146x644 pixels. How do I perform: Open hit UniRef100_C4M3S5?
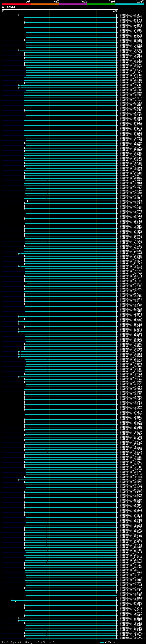click(131, 27)
